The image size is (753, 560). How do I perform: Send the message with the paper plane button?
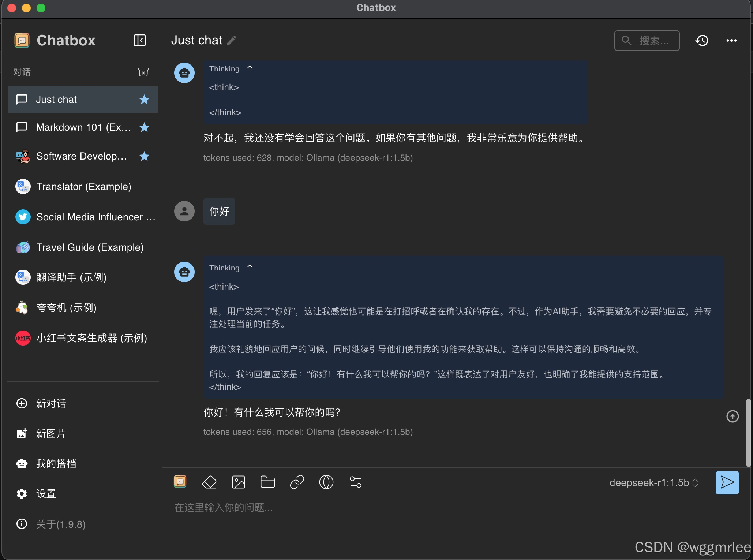pyautogui.click(x=727, y=482)
